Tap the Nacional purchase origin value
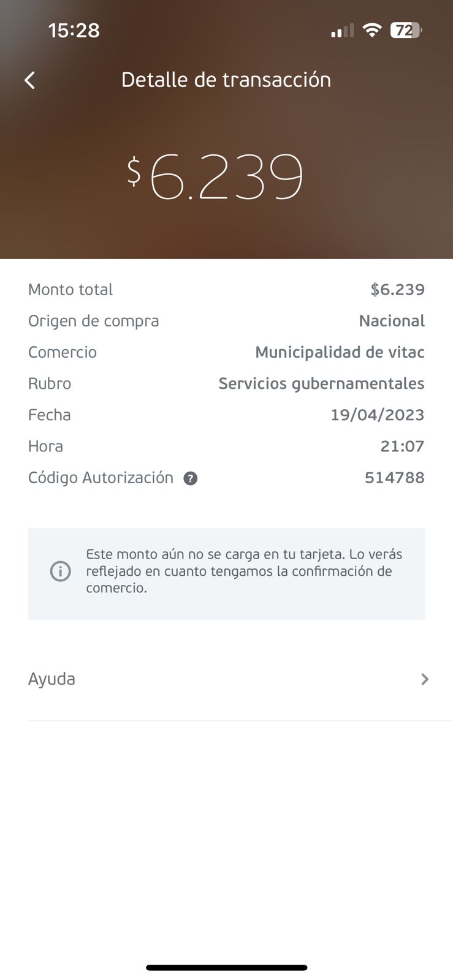The height and width of the screenshot is (980, 453). [392, 321]
